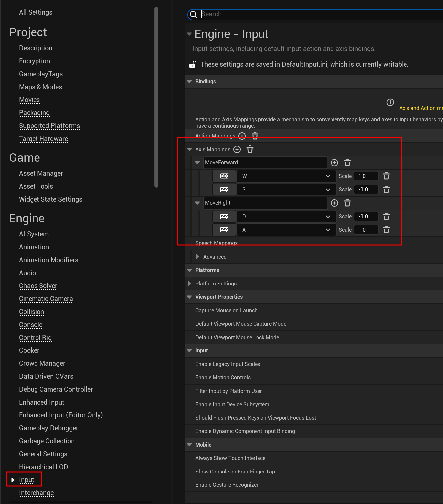Image resolution: width=443 pixels, height=504 pixels.
Task: Click the warning exclamation icon beside Axis and Action message
Action: pyautogui.click(x=390, y=102)
